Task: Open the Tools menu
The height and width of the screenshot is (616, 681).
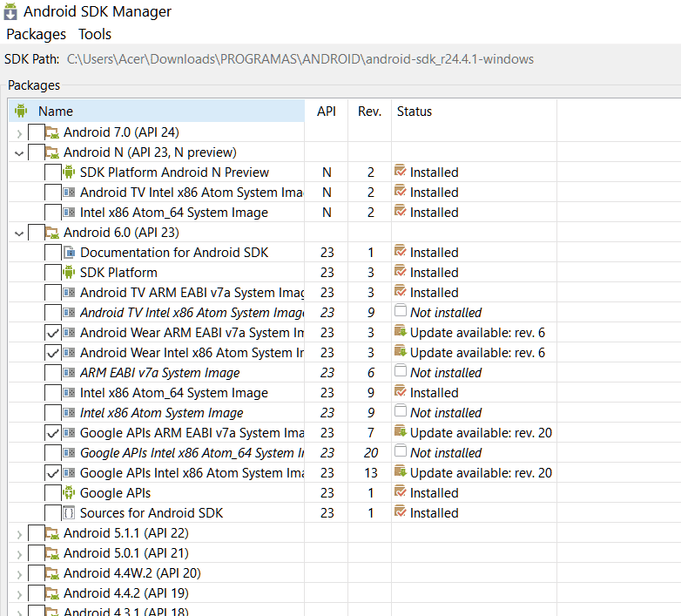Action: [x=95, y=34]
